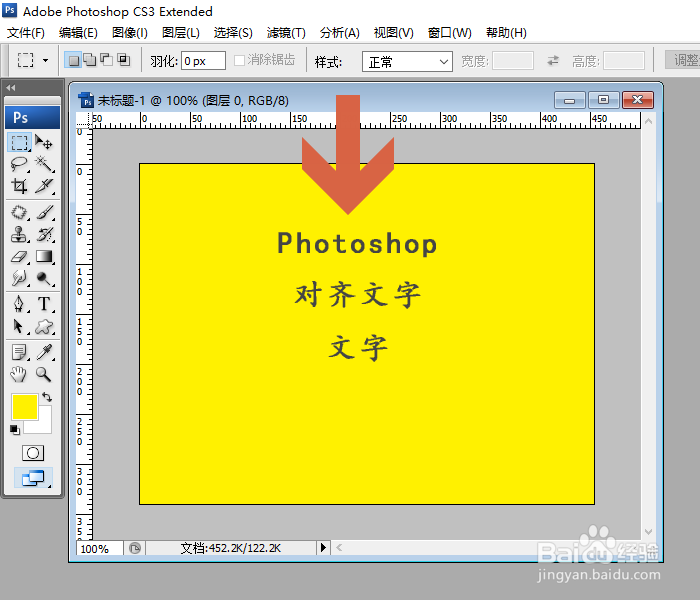This screenshot has width=700, height=600.
Task: Close the 未标题-1 document window
Action: [x=638, y=100]
